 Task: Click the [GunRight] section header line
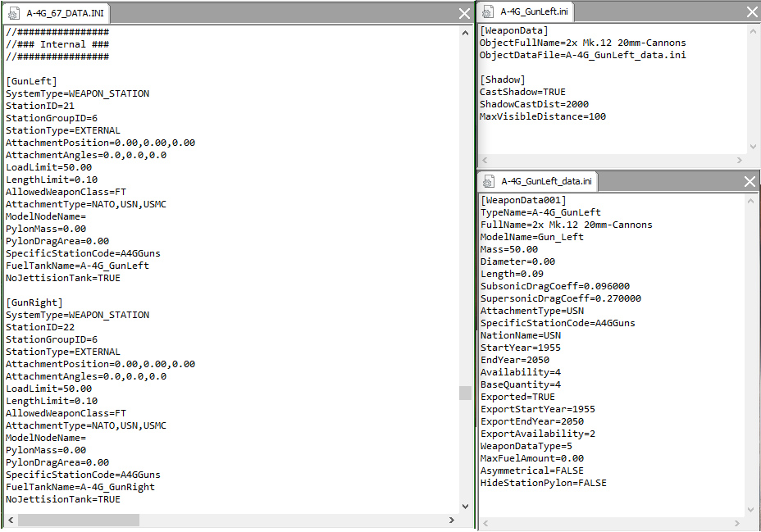point(34,302)
